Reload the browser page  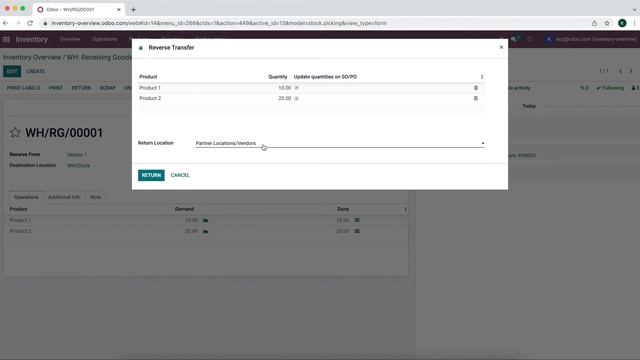tap(30, 23)
